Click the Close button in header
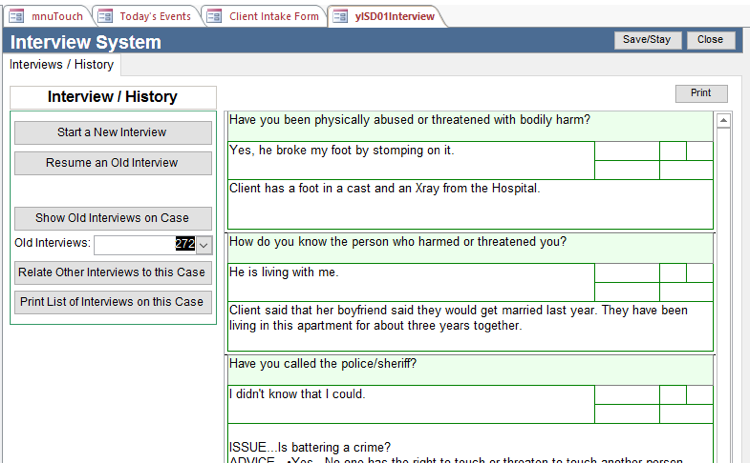Screen dimensions: 750x463 point(710,40)
